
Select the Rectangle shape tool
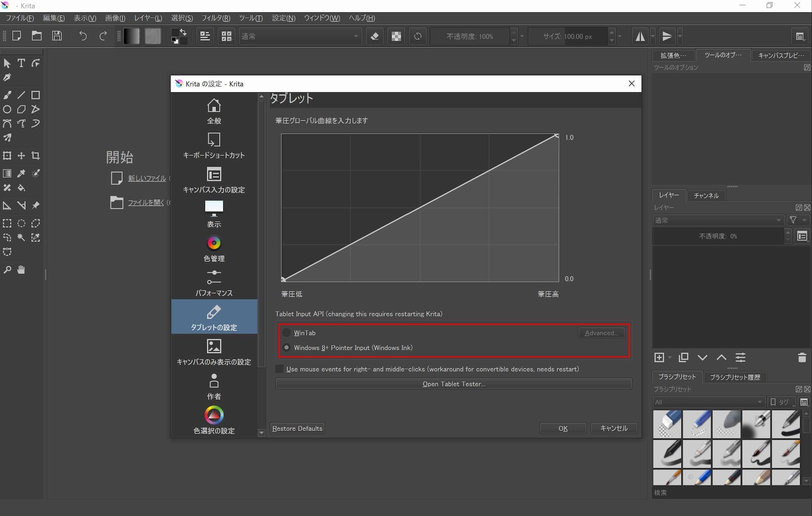36,95
